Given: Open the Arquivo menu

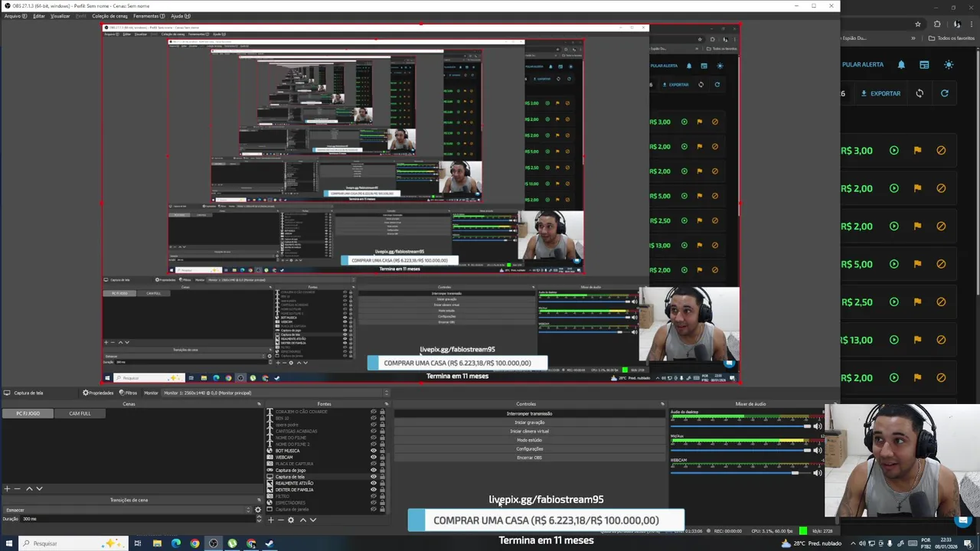Looking at the screenshot, I should pos(14,16).
